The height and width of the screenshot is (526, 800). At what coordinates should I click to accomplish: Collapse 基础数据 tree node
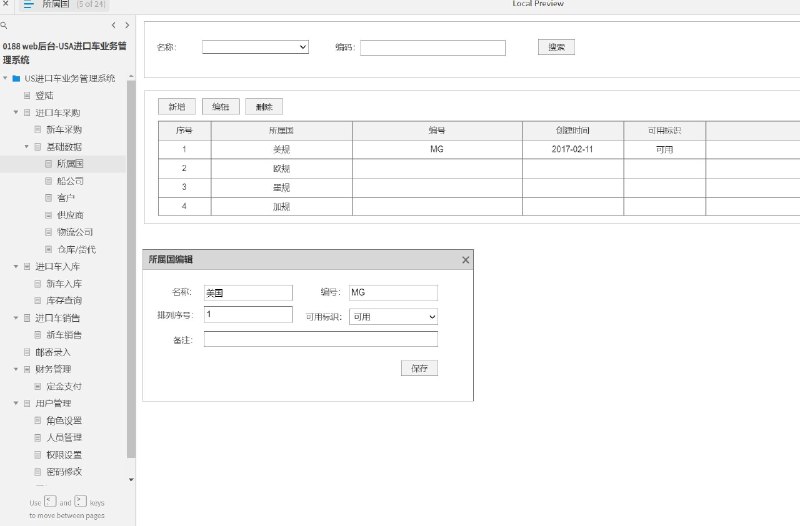tap(27, 146)
